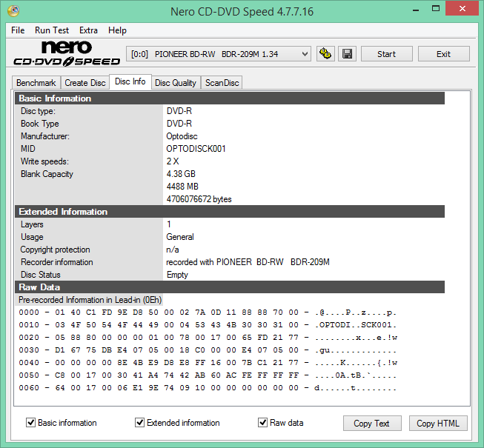Open the File menu

tap(18, 30)
